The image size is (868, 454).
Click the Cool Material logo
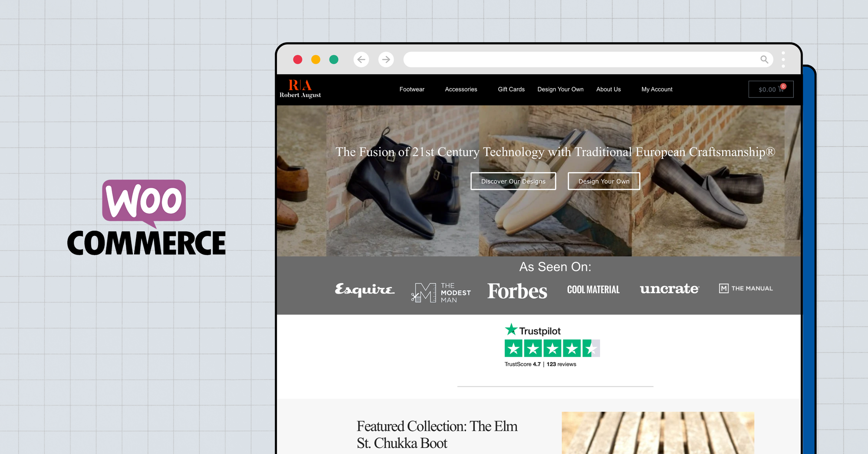pyautogui.click(x=593, y=290)
